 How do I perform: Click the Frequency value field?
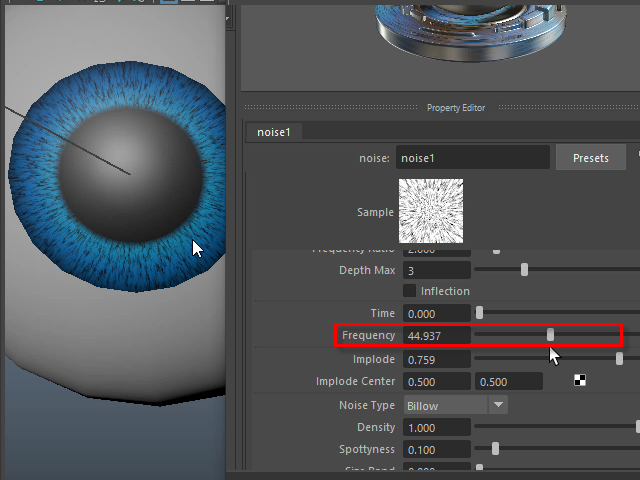pyautogui.click(x=436, y=335)
